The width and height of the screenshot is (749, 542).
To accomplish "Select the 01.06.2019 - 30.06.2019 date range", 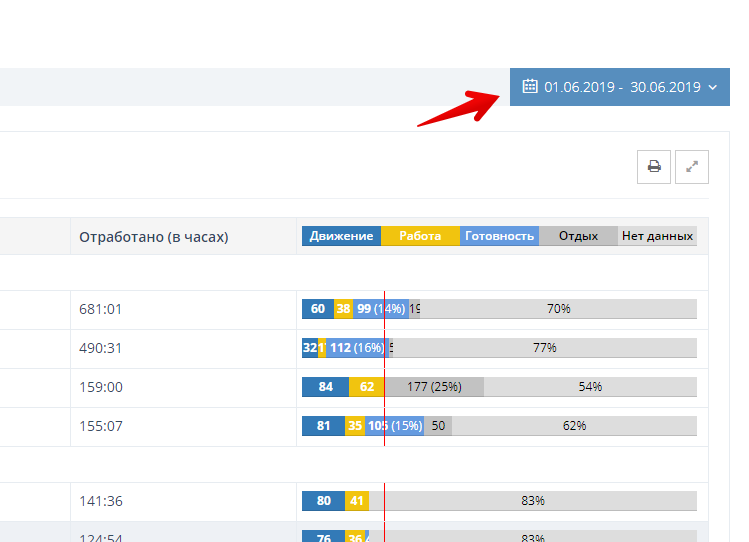I will point(622,88).
